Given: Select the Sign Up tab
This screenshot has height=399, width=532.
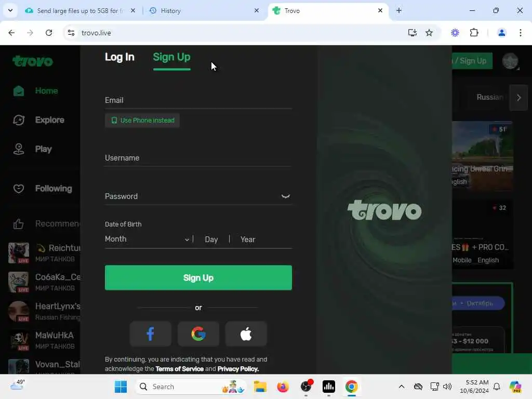Looking at the screenshot, I should tap(171, 57).
